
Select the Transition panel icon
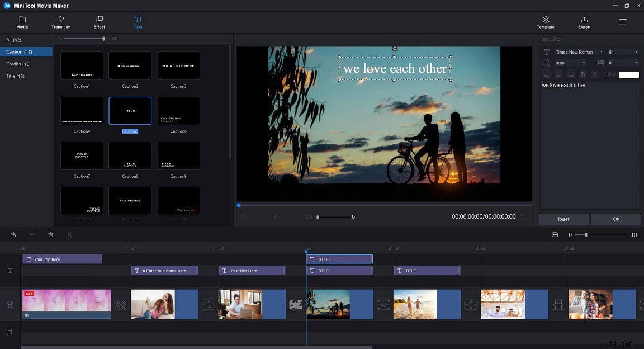pyautogui.click(x=61, y=21)
